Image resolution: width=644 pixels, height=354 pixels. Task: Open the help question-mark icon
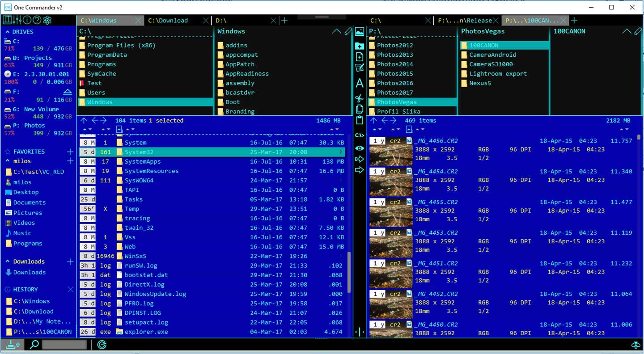[37, 20]
